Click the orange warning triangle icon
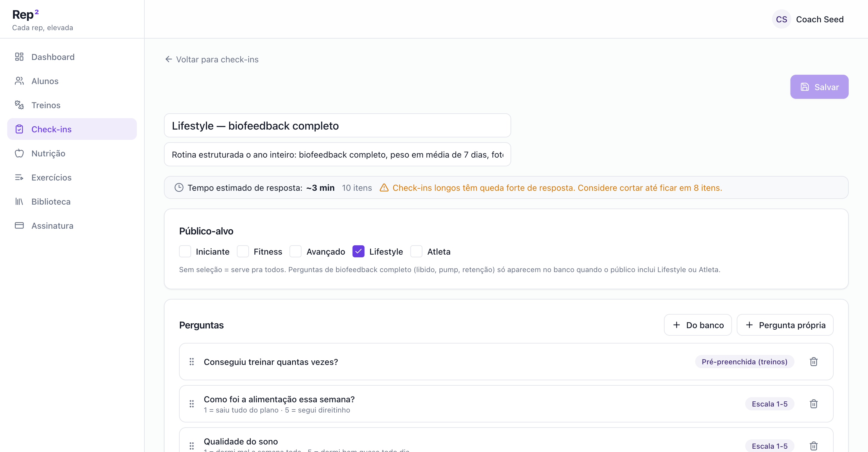Image resolution: width=868 pixels, height=452 pixels. click(x=384, y=188)
